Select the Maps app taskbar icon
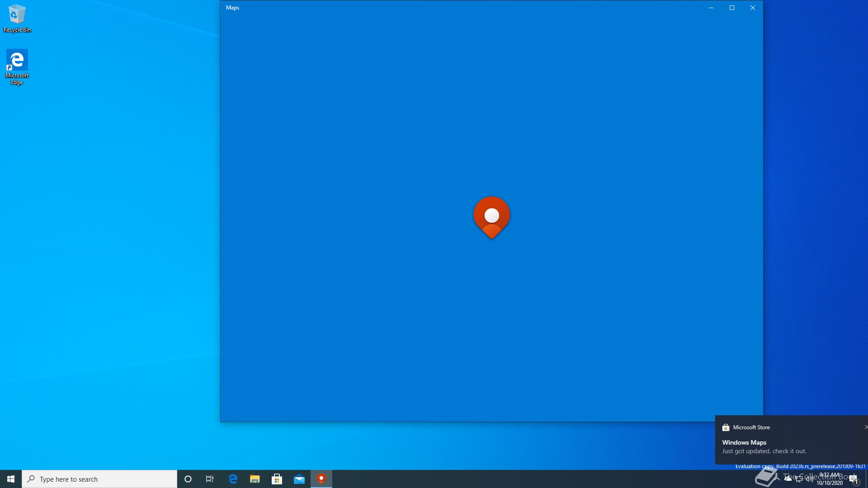This screenshot has width=868, height=488. (x=321, y=479)
